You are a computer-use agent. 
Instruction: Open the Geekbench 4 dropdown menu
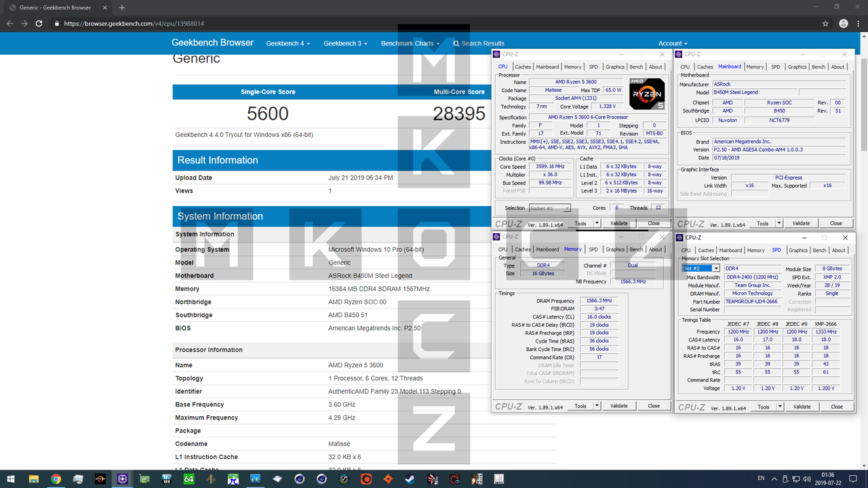pos(288,43)
